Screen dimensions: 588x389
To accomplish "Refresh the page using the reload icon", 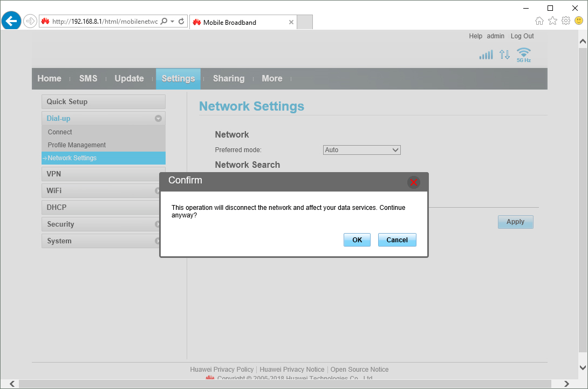I will pos(182,22).
